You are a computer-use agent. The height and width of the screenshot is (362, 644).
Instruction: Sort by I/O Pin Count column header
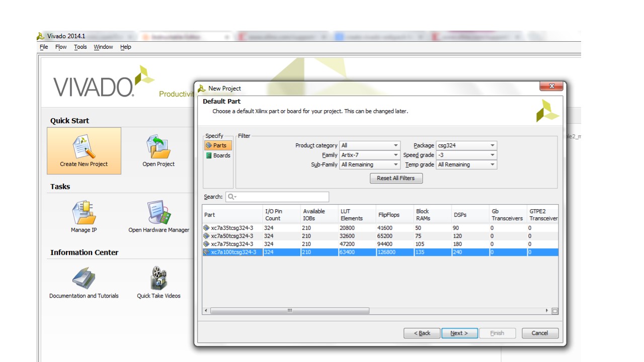point(282,215)
